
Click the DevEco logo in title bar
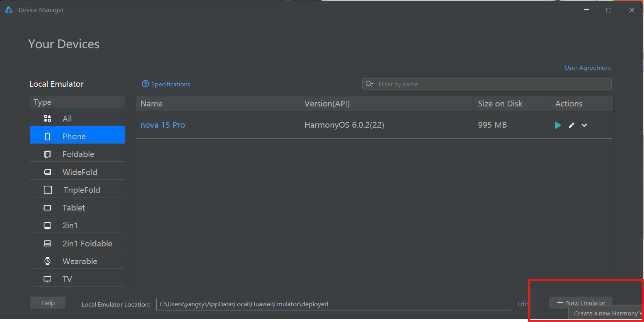point(9,10)
